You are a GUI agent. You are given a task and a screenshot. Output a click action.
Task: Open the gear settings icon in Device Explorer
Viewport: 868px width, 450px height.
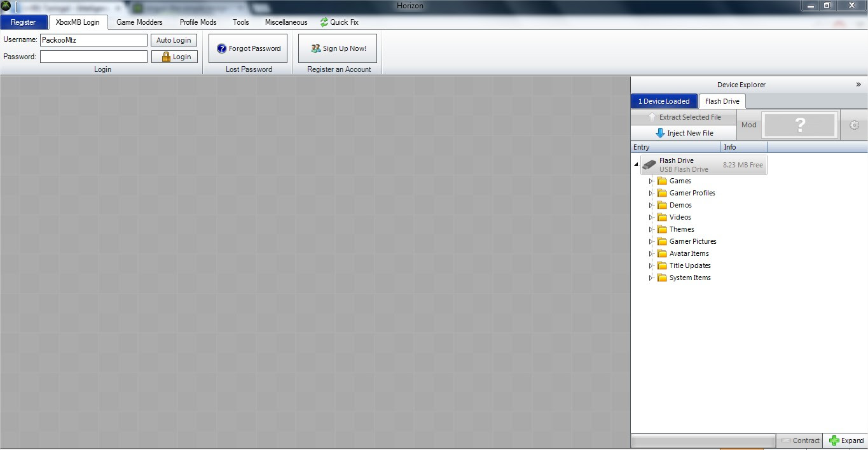[x=854, y=125]
